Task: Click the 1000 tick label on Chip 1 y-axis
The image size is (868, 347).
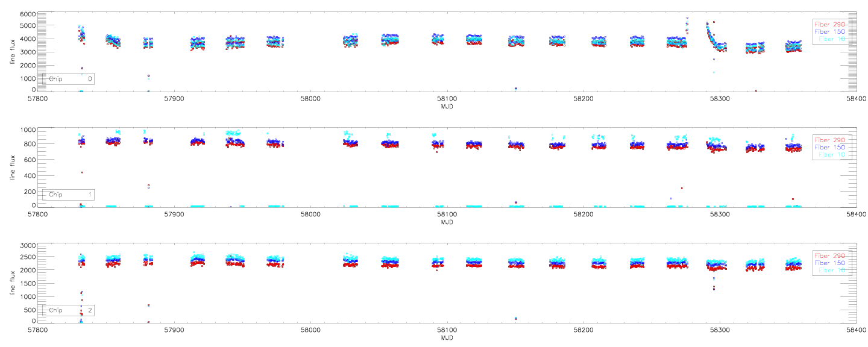Action: coord(25,130)
